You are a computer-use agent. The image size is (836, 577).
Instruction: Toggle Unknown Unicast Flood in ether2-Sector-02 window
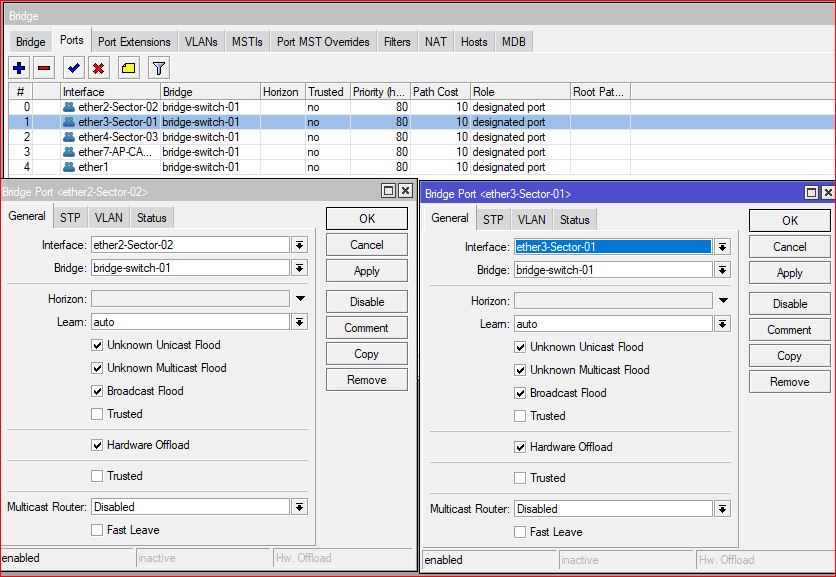tap(97, 345)
